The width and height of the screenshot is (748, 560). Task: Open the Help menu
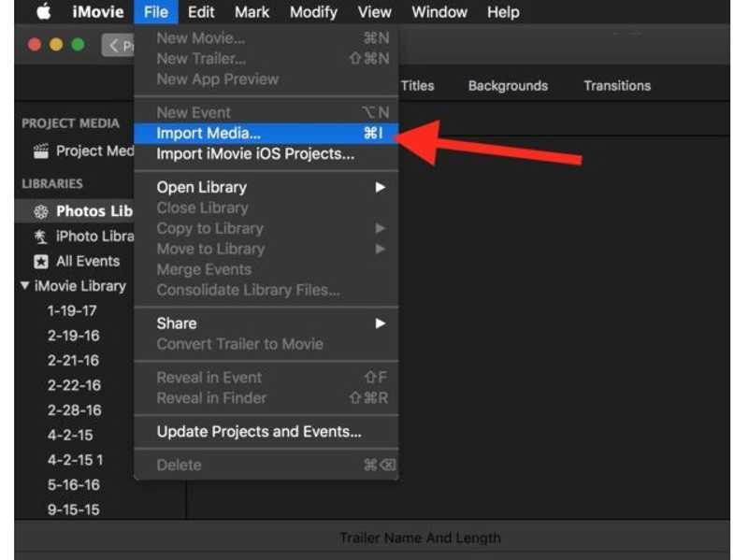(503, 11)
